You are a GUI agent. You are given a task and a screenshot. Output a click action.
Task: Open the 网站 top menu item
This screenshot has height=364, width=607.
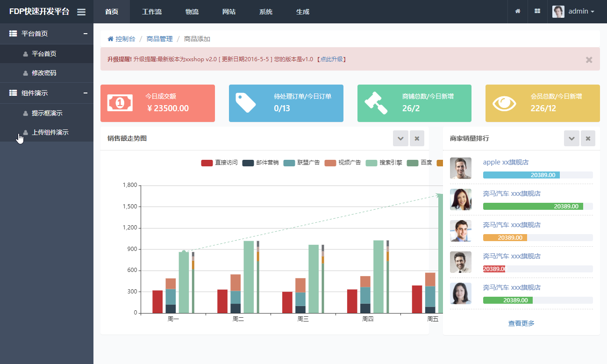coord(229,12)
